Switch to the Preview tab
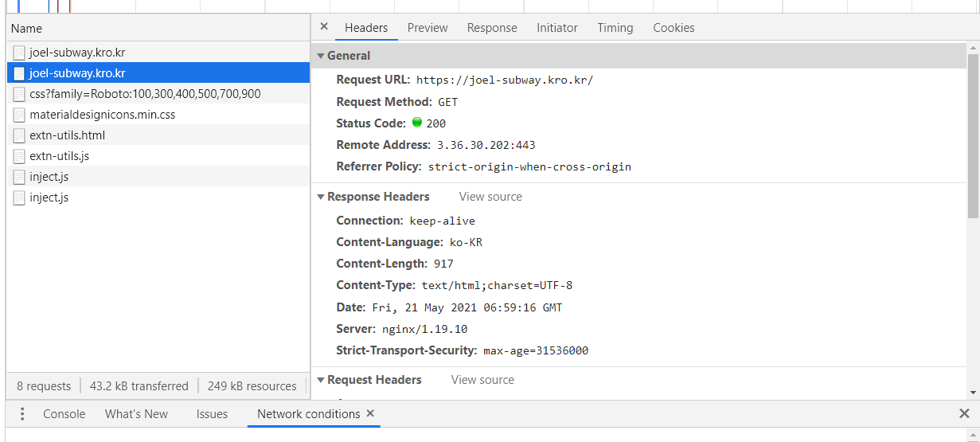 pyautogui.click(x=428, y=28)
